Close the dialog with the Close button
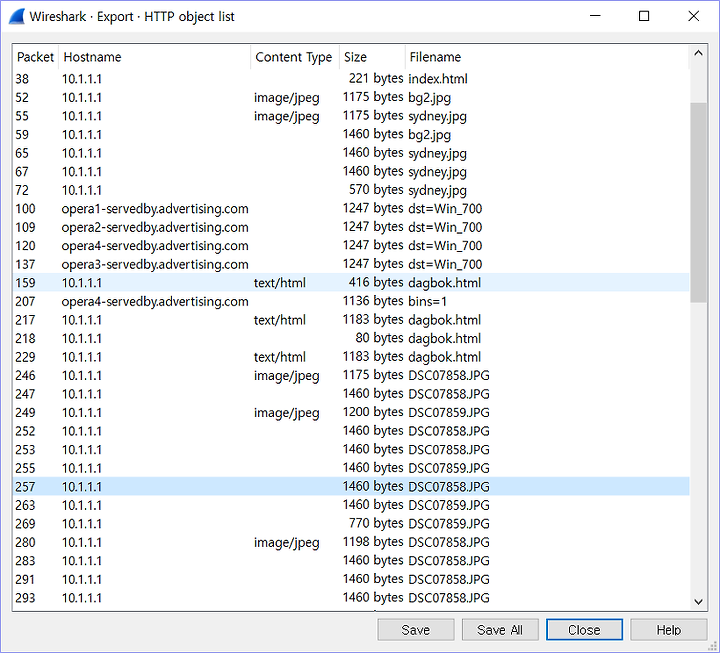Viewport: 720px width, 653px height. click(584, 630)
